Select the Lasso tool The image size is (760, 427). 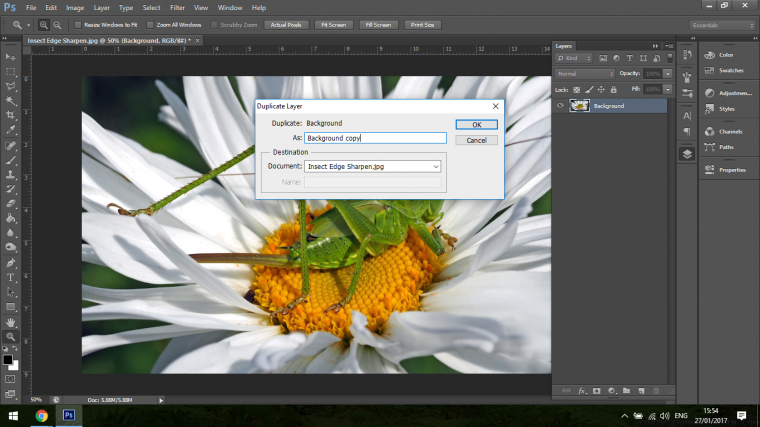point(10,86)
